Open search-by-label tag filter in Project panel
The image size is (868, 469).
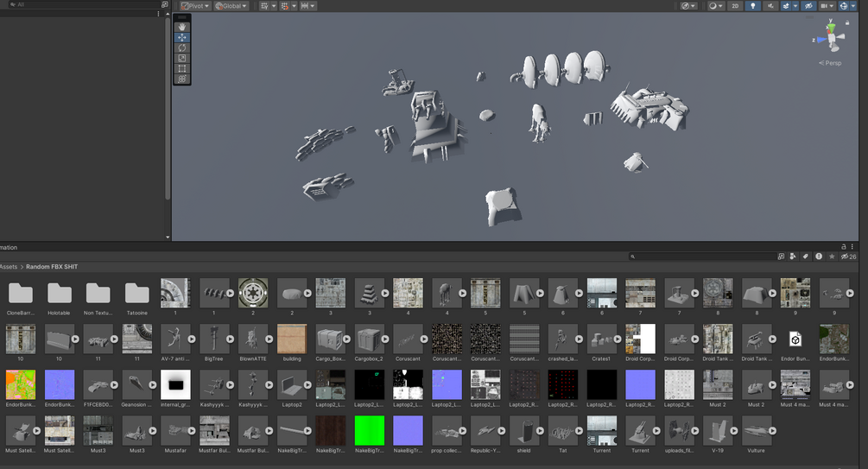(x=806, y=257)
